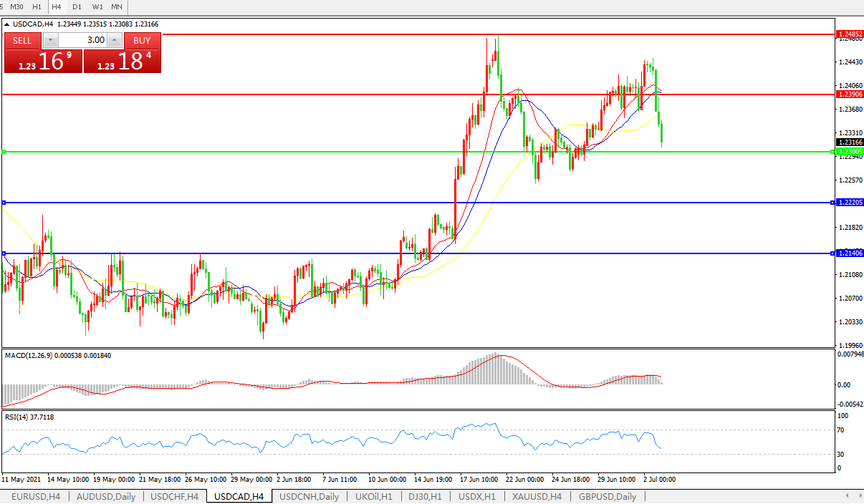
Task: Select the W1 weekly timeframe
Action: [x=97, y=6]
